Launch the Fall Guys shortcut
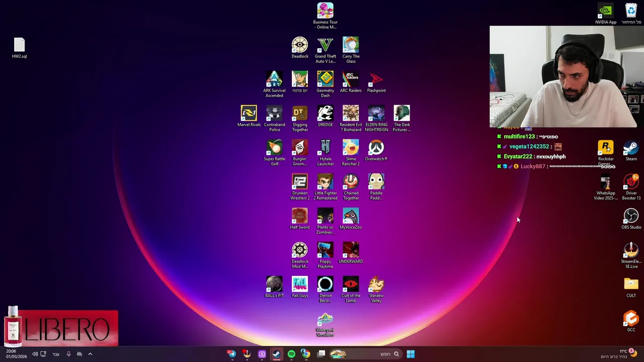Image resolution: width=644 pixels, height=362 pixels. [x=300, y=287]
